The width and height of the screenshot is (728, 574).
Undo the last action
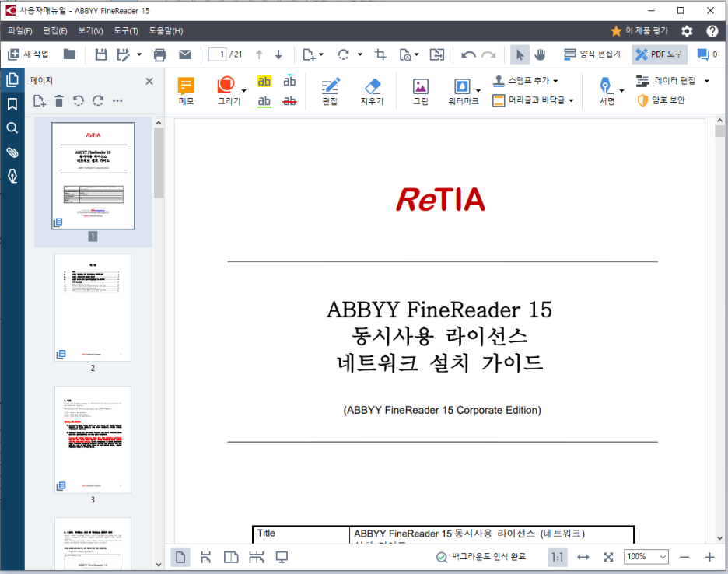point(468,54)
